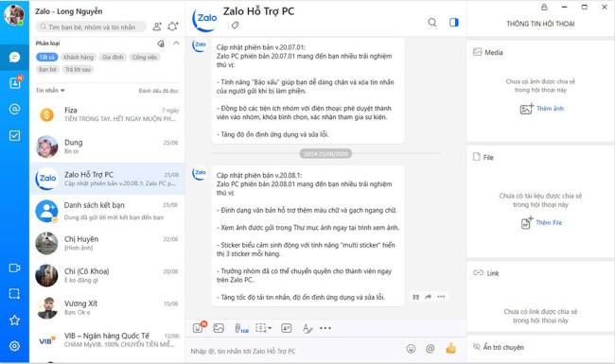Select the Khách hàng filter tag

click(x=79, y=58)
